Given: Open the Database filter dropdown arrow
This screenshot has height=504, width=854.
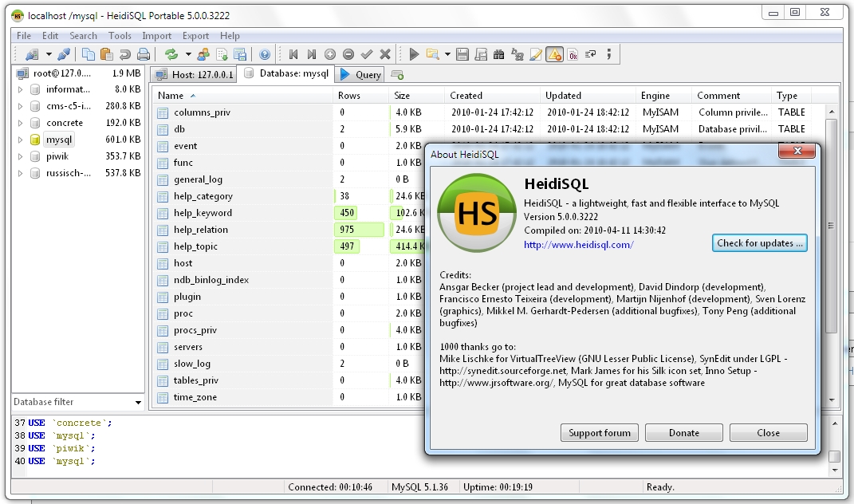Looking at the screenshot, I should click(x=138, y=403).
